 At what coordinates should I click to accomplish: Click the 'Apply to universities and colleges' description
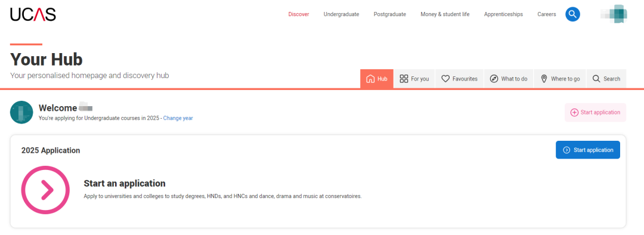[222, 196]
